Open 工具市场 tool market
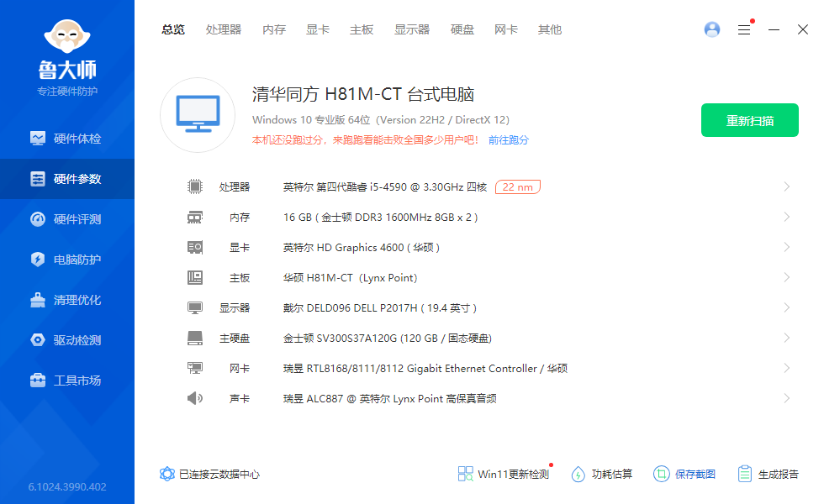Viewport: 824px width, 504px height. coord(66,381)
